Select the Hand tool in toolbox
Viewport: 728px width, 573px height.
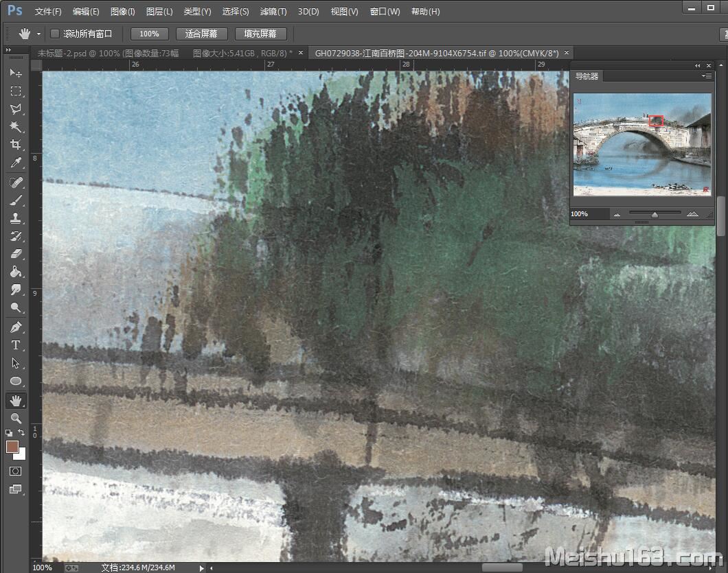(15, 400)
